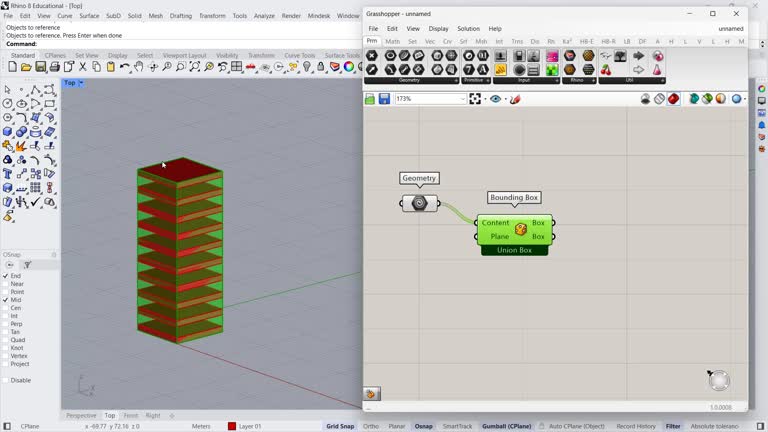Viewport: 768px width, 432px height.
Task: Uncheck the Mid object snap
Action: [6, 300]
